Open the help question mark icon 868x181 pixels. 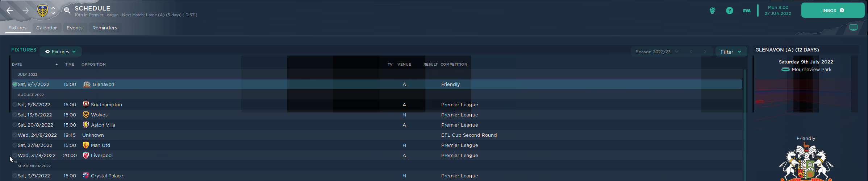click(x=729, y=11)
